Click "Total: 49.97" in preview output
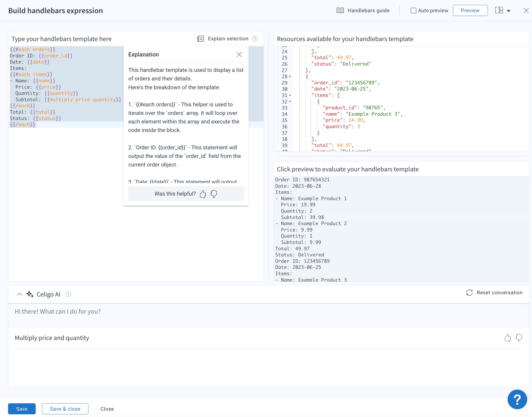 click(292, 249)
